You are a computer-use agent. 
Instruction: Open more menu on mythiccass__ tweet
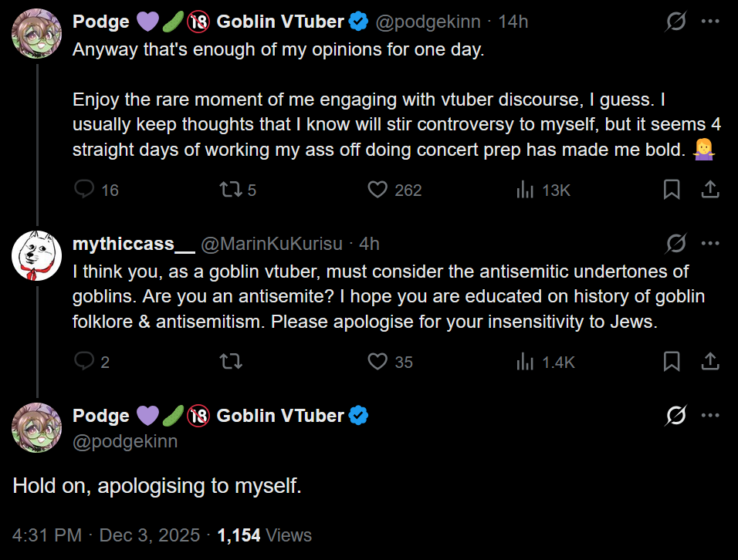tap(710, 244)
